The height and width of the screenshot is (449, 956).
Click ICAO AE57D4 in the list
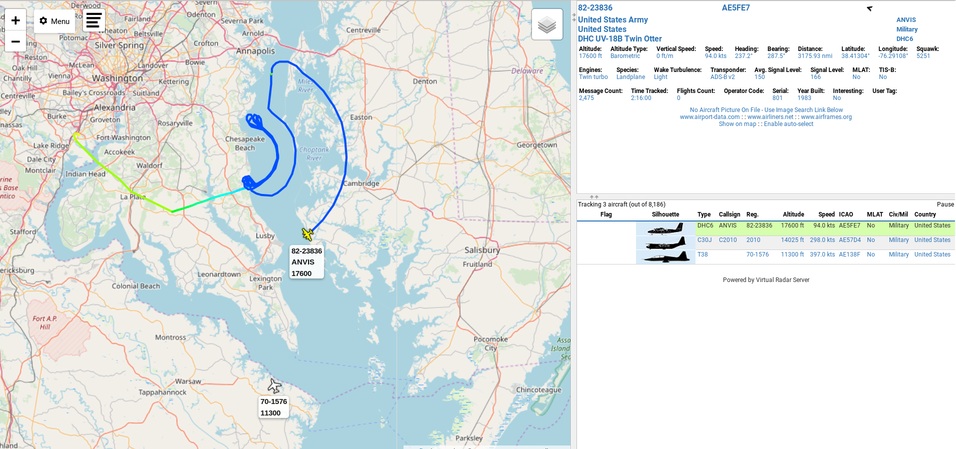click(849, 240)
